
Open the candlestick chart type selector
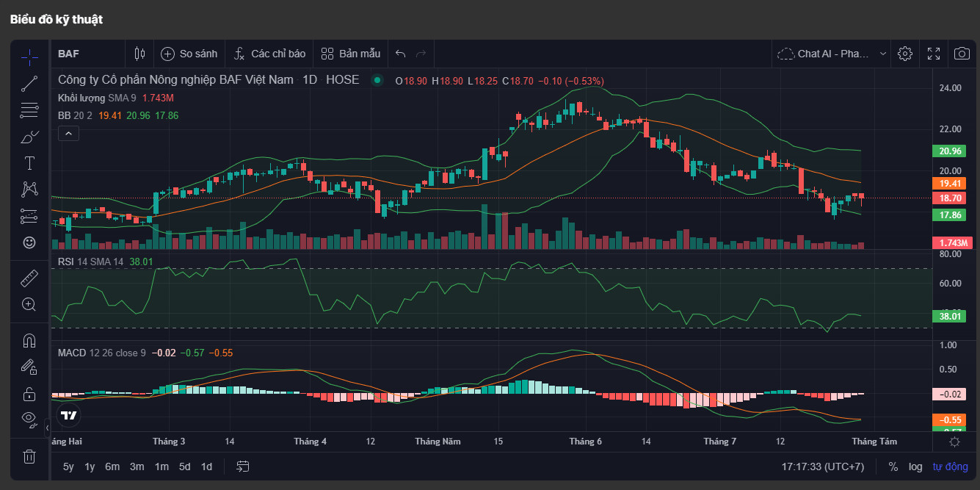140,54
